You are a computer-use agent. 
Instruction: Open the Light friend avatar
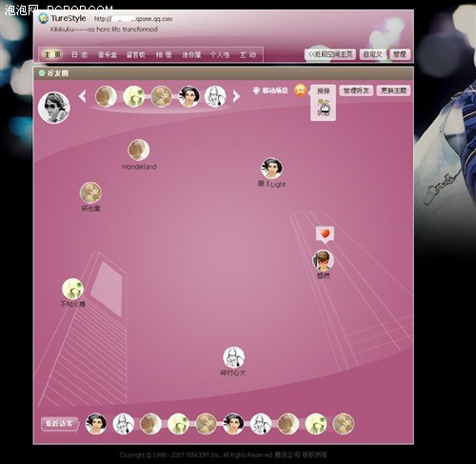(x=271, y=168)
